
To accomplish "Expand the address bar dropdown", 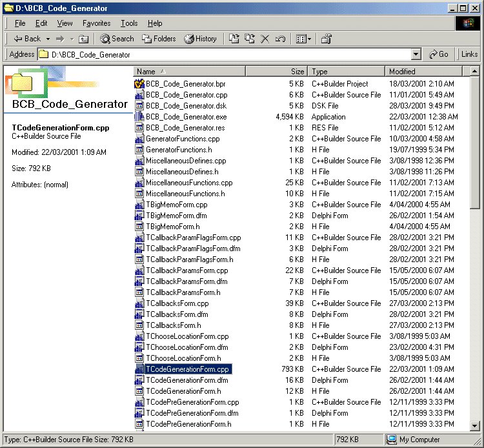I will point(416,55).
